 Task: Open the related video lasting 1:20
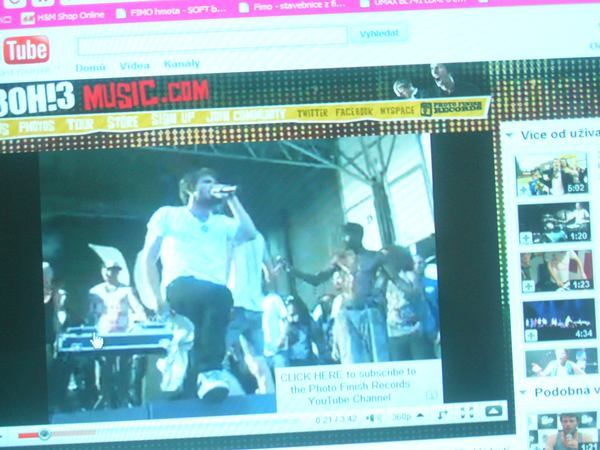(x=554, y=223)
